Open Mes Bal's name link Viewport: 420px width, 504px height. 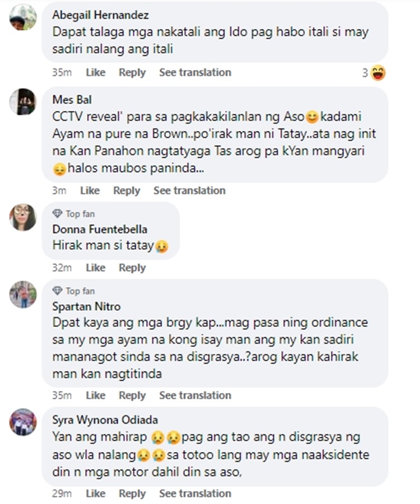(x=72, y=100)
